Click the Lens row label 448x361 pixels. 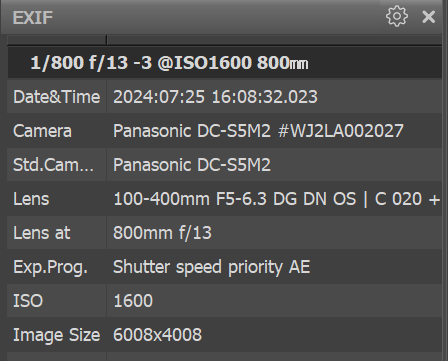point(31,199)
